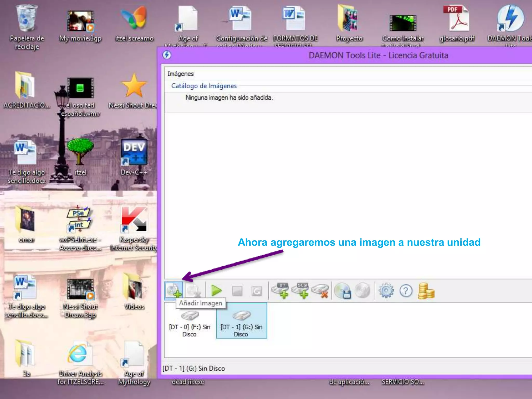Screen dimensions: 532x399
Task: Select Driver Analysis for ITZELSCRE... file
Action: coord(80,363)
